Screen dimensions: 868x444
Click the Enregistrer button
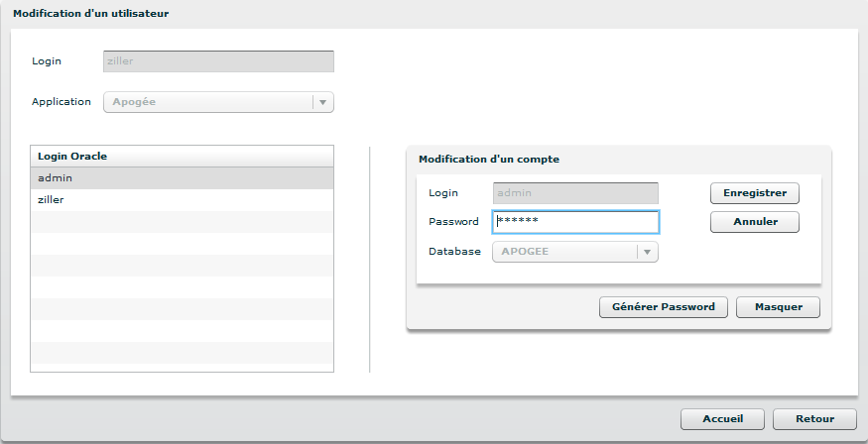pyautogui.click(x=754, y=193)
